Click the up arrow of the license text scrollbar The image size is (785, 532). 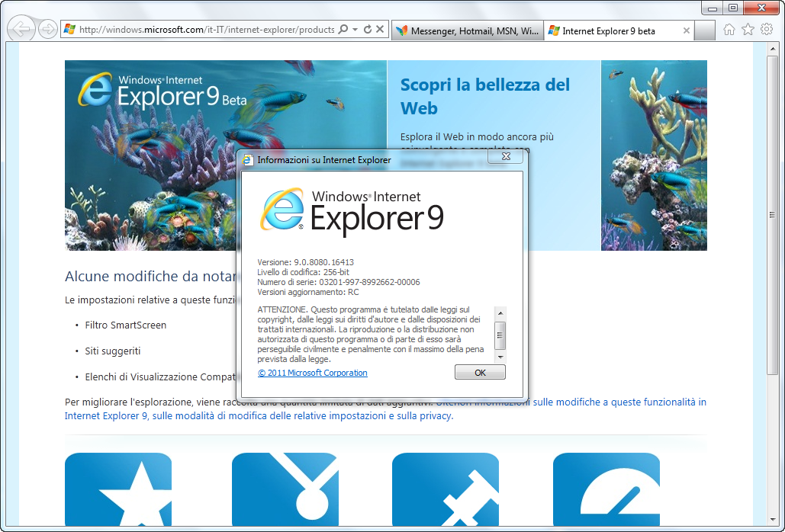click(500, 313)
